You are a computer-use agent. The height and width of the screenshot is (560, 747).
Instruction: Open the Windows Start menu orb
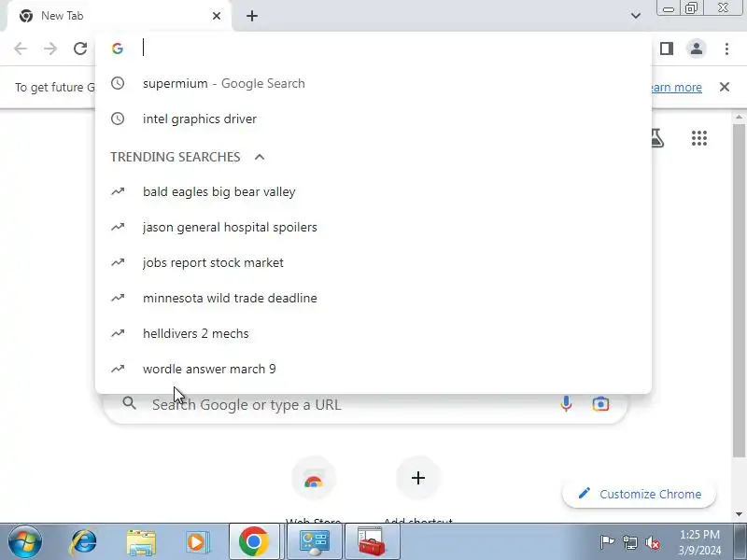[x=25, y=542]
